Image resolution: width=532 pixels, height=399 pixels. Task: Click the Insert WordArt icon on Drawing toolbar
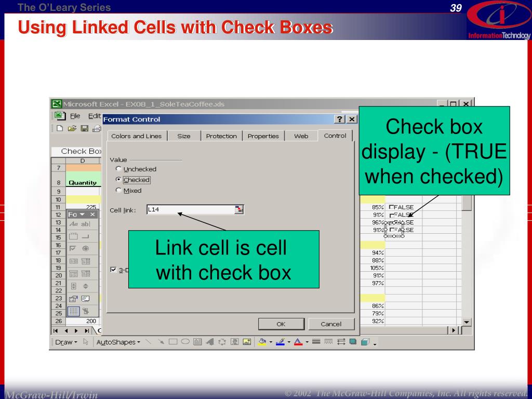click(x=210, y=342)
